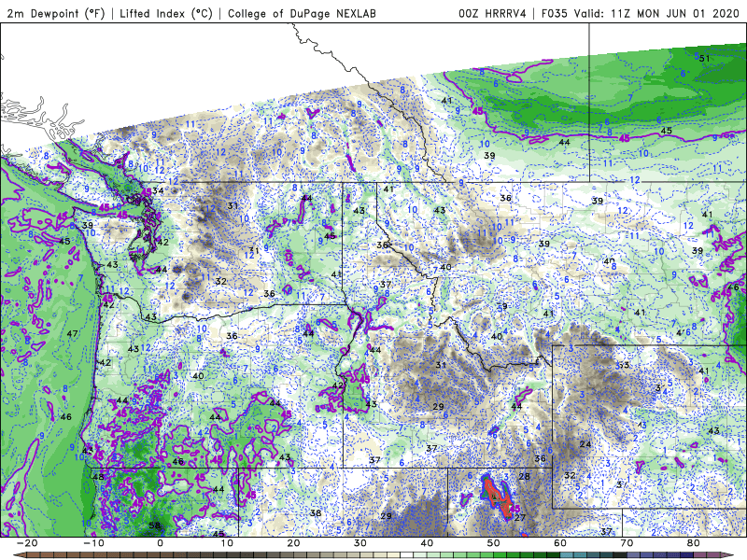
Task: Click the dewpoint value '51' on map
Action: tap(705, 59)
